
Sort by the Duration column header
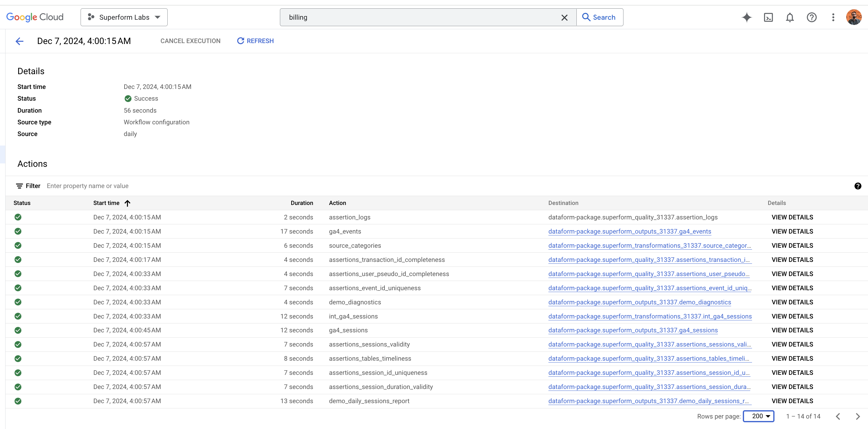click(301, 203)
